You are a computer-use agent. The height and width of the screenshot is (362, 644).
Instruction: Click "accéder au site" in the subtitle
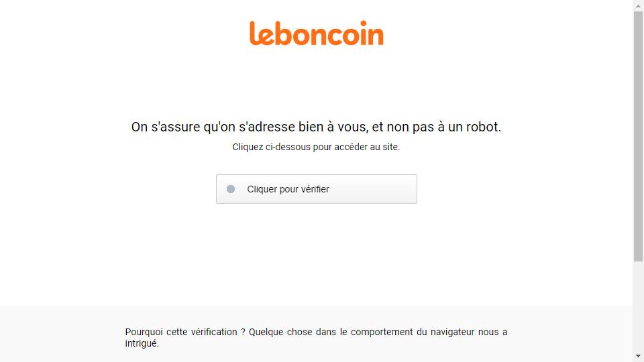[x=367, y=147]
